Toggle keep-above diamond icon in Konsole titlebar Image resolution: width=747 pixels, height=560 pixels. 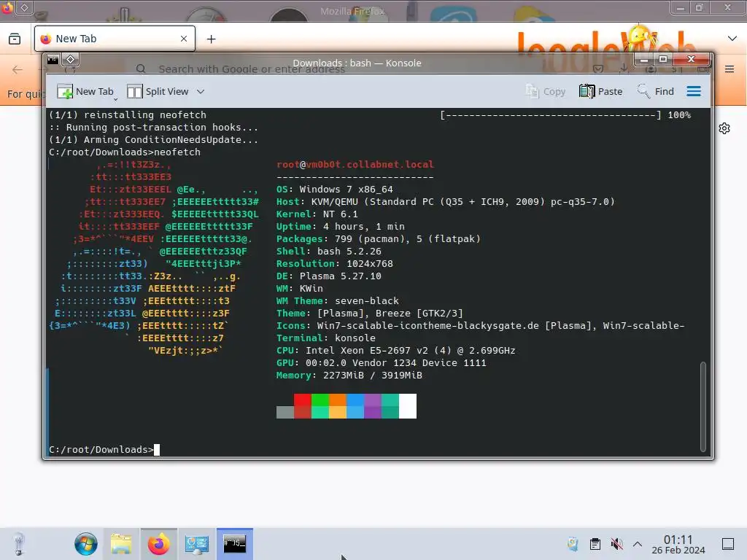(71, 60)
